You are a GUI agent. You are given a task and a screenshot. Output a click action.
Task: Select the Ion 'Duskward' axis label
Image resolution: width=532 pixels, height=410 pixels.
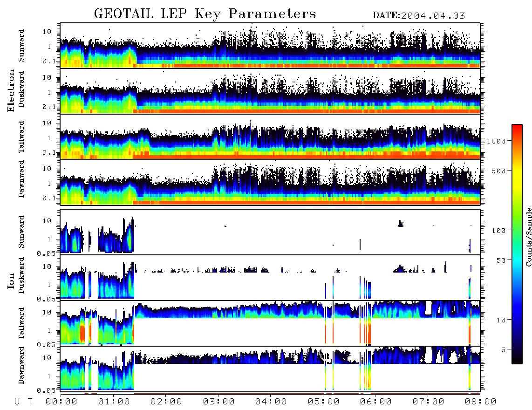click(x=21, y=275)
